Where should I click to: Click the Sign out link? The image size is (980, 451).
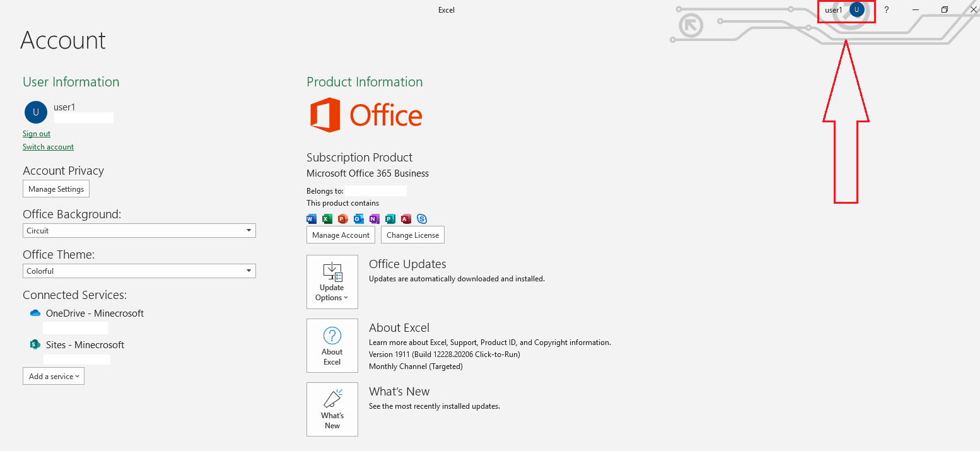click(37, 134)
